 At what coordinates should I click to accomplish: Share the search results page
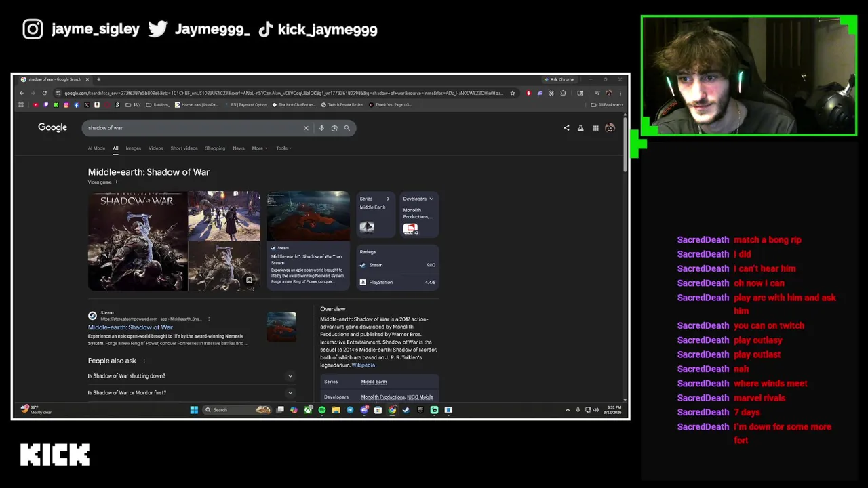pos(566,128)
